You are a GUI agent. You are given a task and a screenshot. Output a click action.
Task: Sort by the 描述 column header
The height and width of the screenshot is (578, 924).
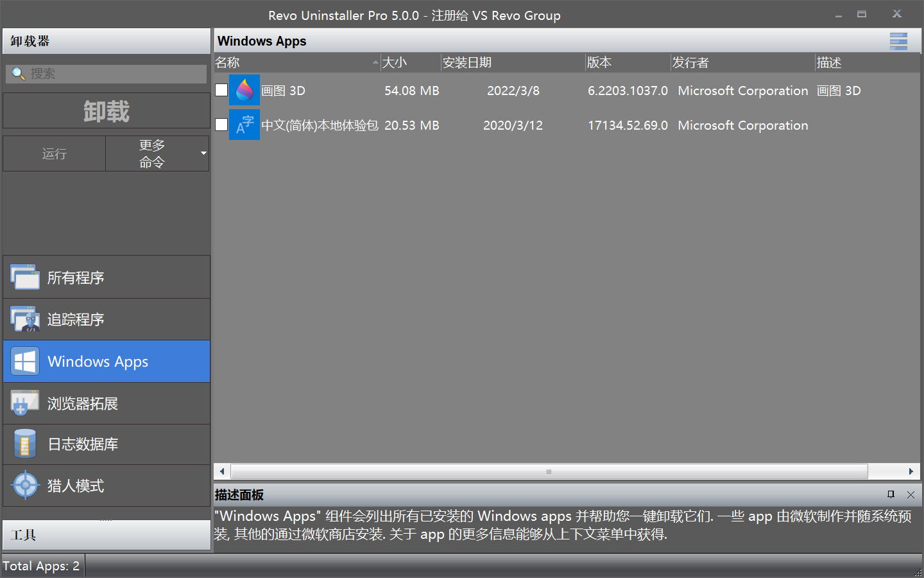click(x=868, y=62)
